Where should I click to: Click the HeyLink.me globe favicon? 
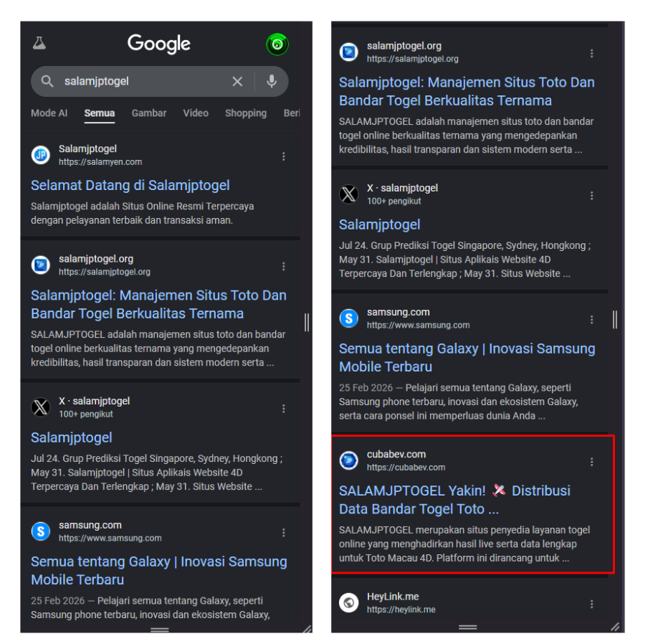(x=349, y=602)
